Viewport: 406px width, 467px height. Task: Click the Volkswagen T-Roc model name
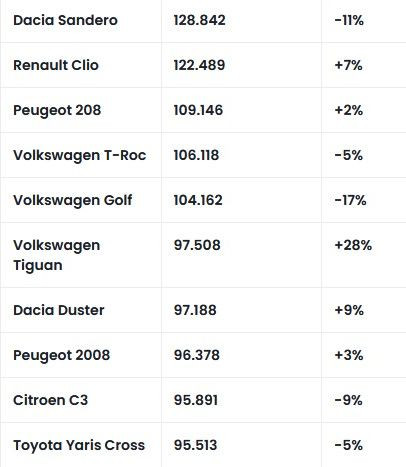pos(80,155)
